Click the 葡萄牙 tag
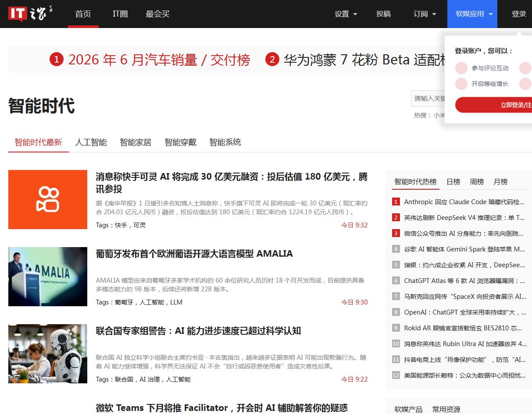532x414 pixels. click(124, 302)
